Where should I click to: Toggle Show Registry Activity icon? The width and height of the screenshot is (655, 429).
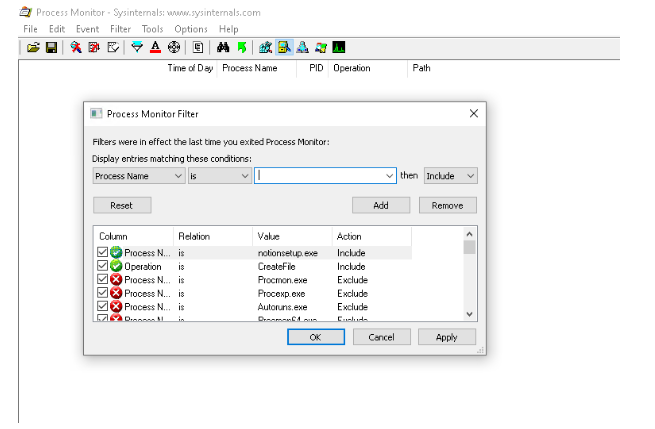(265, 48)
